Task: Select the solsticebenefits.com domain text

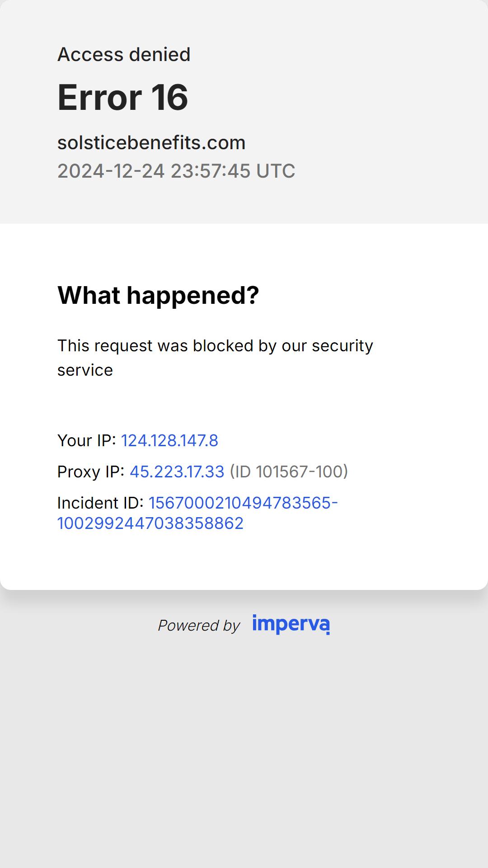Action: (x=151, y=143)
